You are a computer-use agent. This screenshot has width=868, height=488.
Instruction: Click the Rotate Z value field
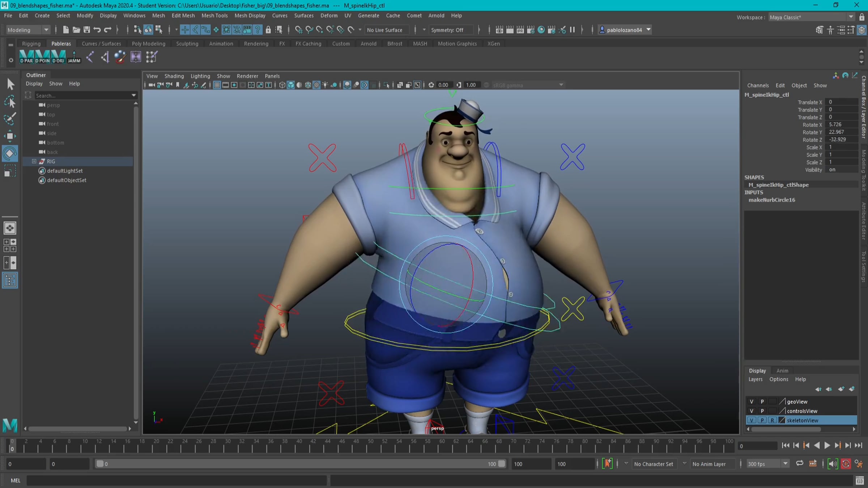[x=841, y=140]
